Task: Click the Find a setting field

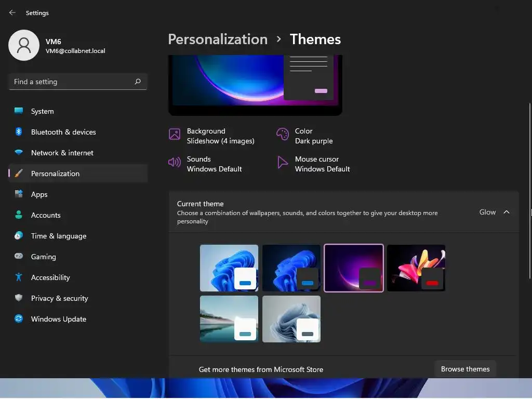Action: click(78, 82)
